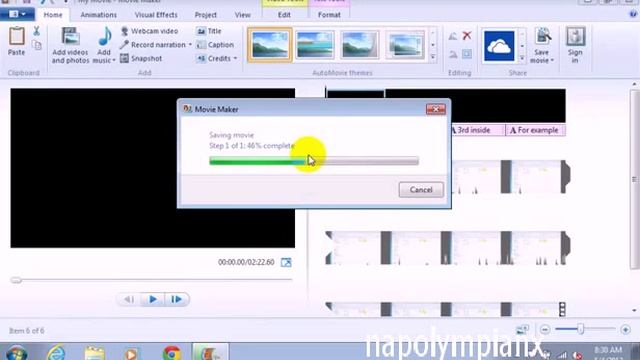Open the Windows Start button
This screenshot has height=360, width=640.
[x=16, y=353]
